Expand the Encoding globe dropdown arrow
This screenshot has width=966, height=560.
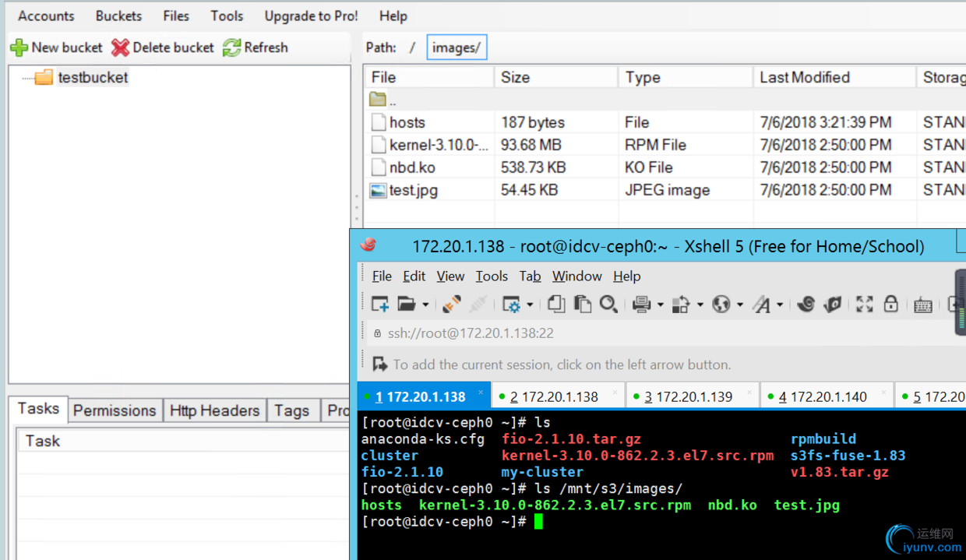pyautogui.click(x=740, y=305)
